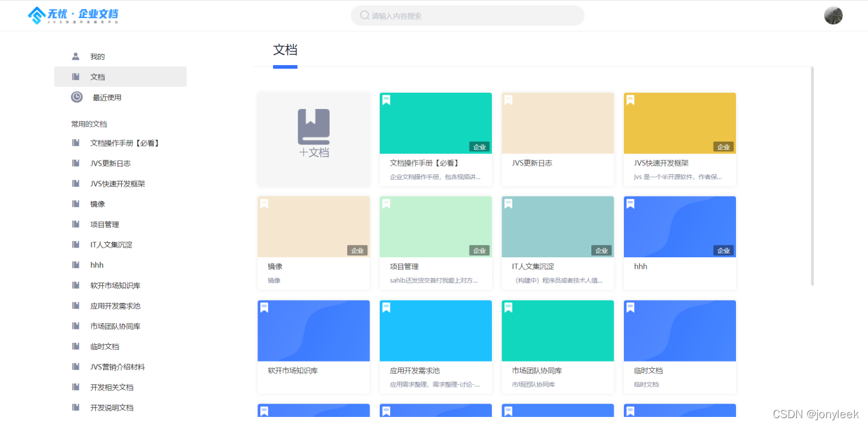Click bookmark icon on 市场团队协同库 card
Screen dimensions: 868x426
coord(508,308)
